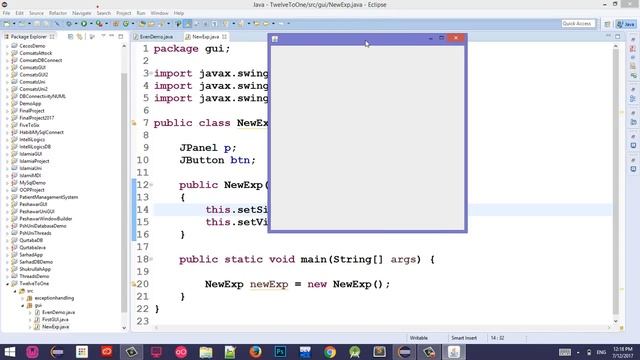Click the New file toolbar icon
The height and width of the screenshot is (360, 640).
coord(7,24)
